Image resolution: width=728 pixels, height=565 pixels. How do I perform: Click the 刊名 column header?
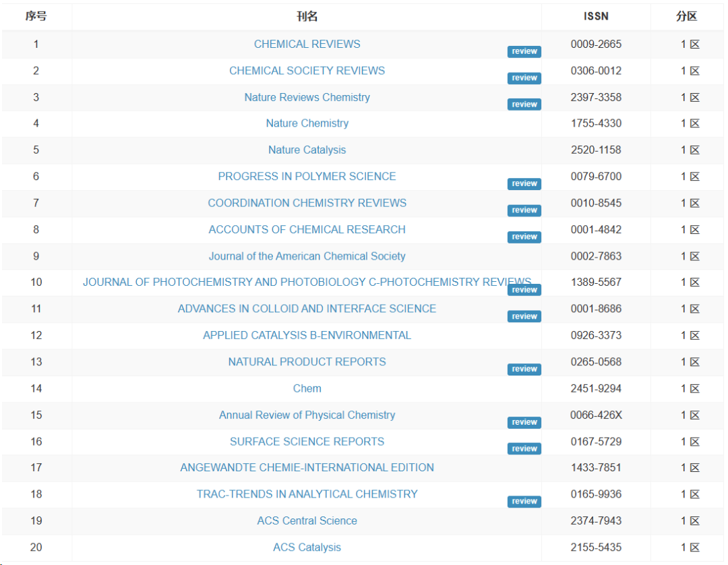point(307,16)
